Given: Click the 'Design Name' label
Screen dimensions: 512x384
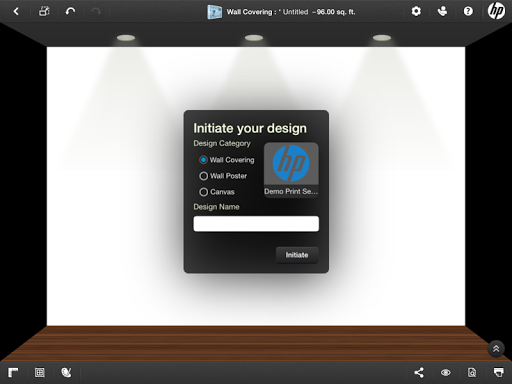Looking at the screenshot, I should pyautogui.click(x=216, y=207).
